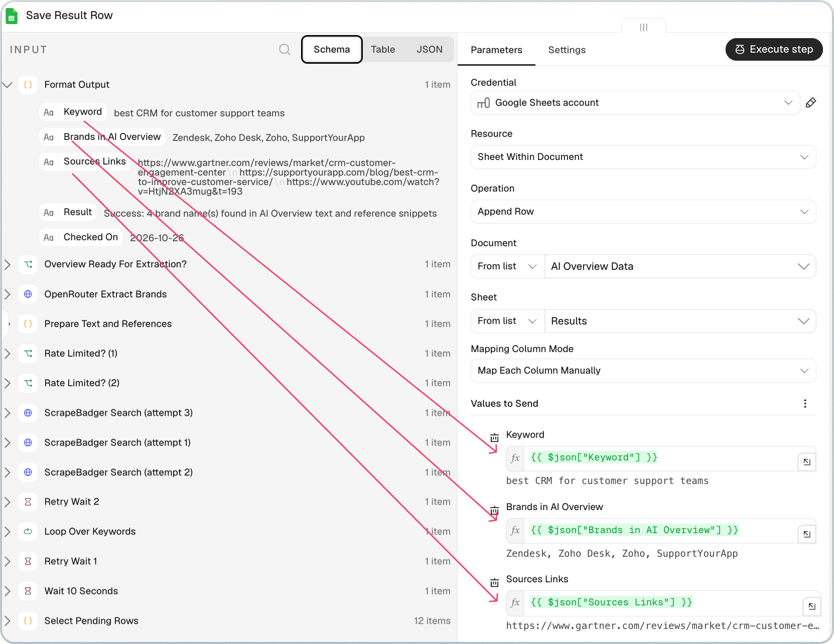The width and height of the screenshot is (834, 644).
Task: Open the Operation dropdown showing Append Row
Action: click(643, 212)
